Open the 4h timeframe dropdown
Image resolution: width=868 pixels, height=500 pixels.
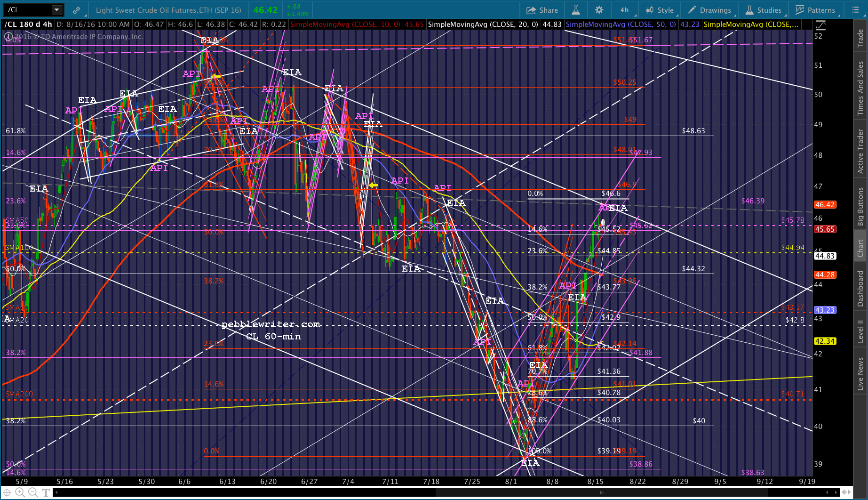coord(624,10)
